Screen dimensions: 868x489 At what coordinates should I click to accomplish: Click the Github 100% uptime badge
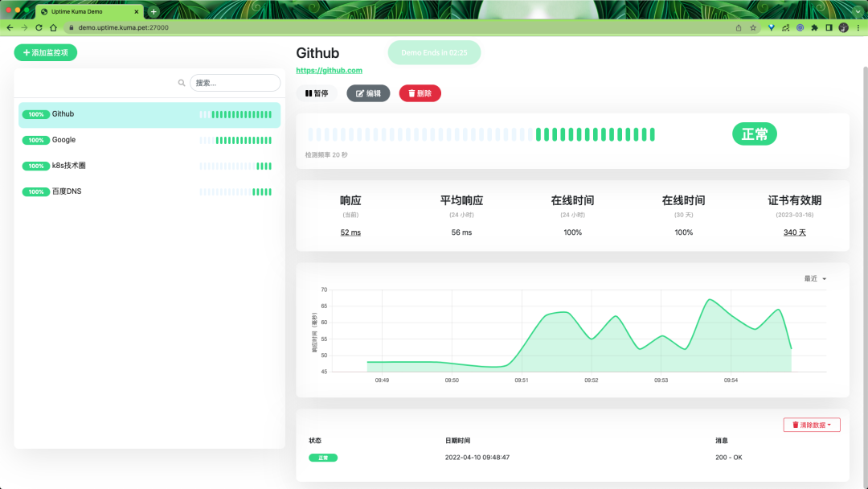[36, 115]
